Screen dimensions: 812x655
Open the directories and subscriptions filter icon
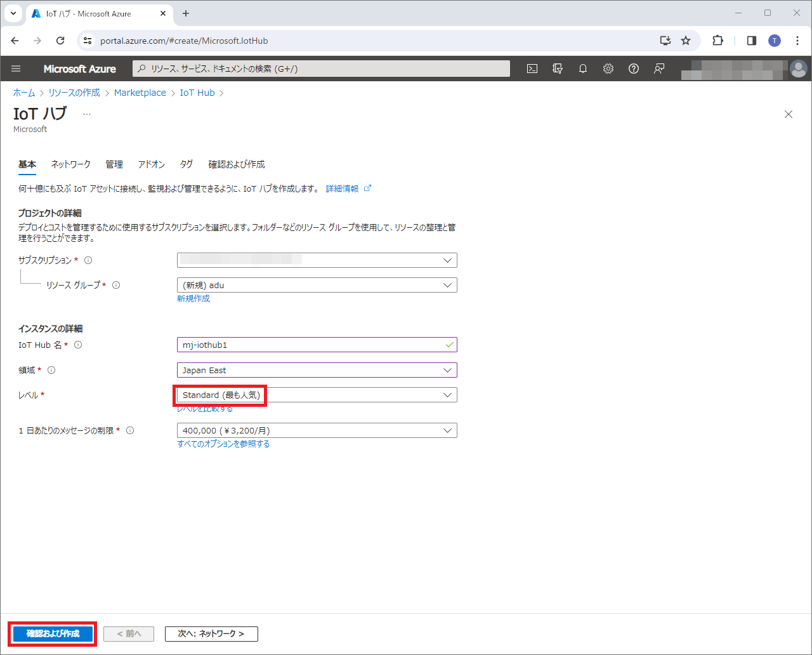558,69
